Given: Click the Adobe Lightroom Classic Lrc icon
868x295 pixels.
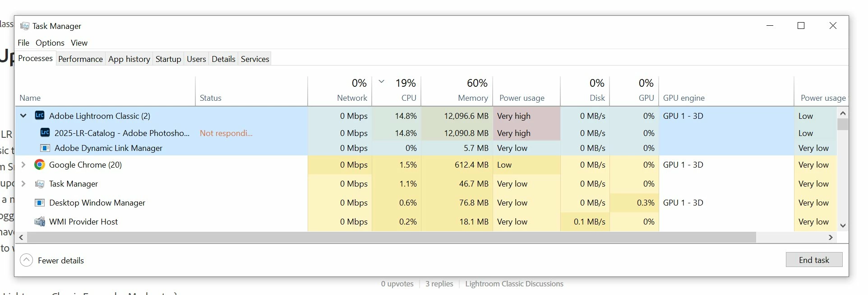Looking at the screenshot, I should click(x=40, y=116).
